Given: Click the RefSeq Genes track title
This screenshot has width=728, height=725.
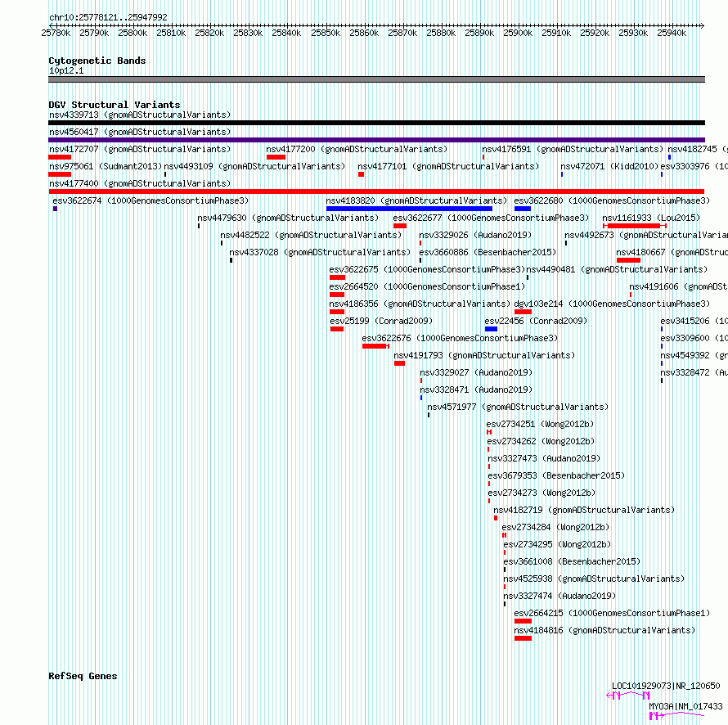Looking at the screenshot, I should [x=83, y=676].
